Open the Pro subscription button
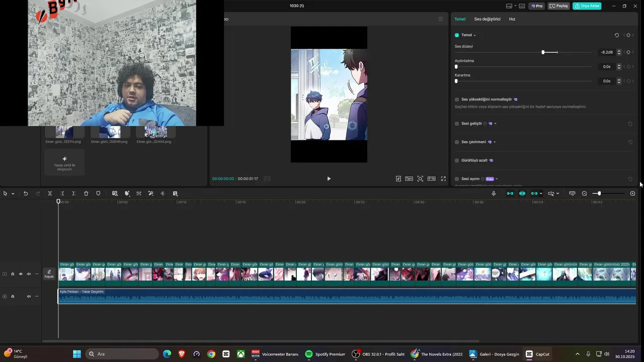The width and height of the screenshot is (644, 362). point(536,6)
